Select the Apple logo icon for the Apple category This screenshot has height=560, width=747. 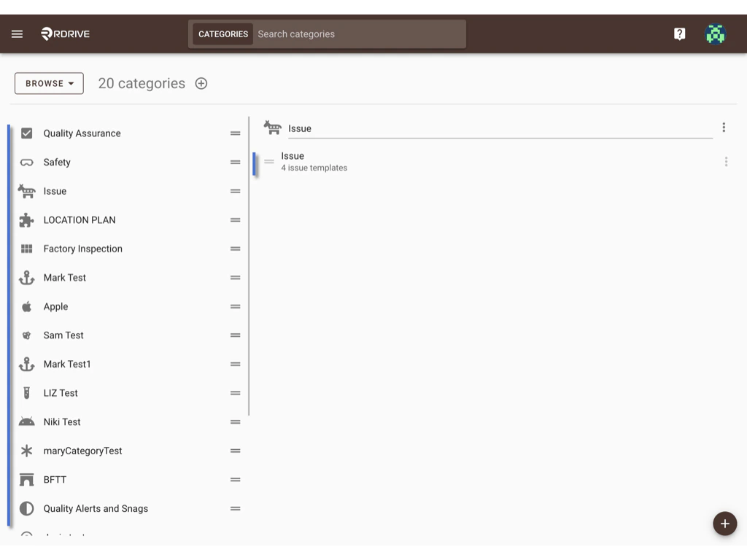pyautogui.click(x=26, y=306)
